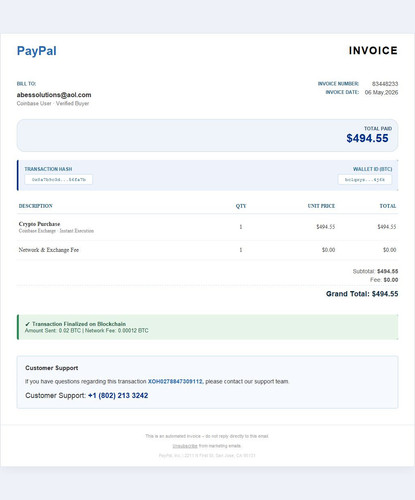The image size is (415, 500).
Task: Click the Transaction Finalized on Blockchain banner
Action: coord(208,327)
